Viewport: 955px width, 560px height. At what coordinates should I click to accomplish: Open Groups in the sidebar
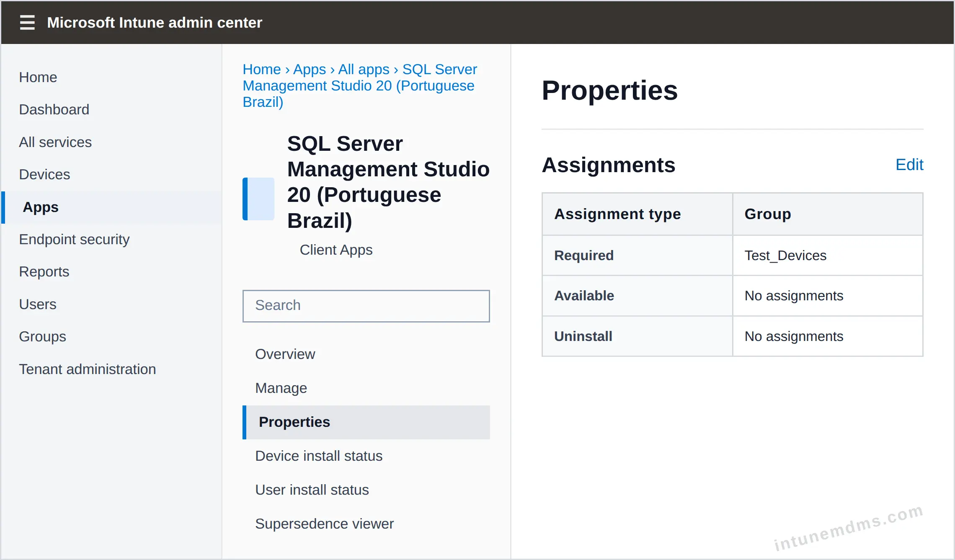42,336
